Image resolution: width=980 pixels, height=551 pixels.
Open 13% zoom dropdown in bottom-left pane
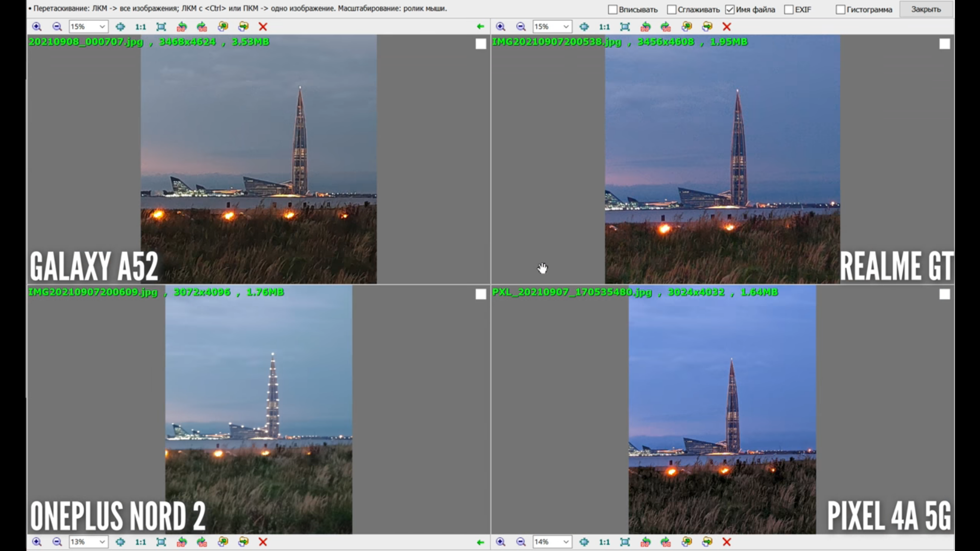(102, 542)
